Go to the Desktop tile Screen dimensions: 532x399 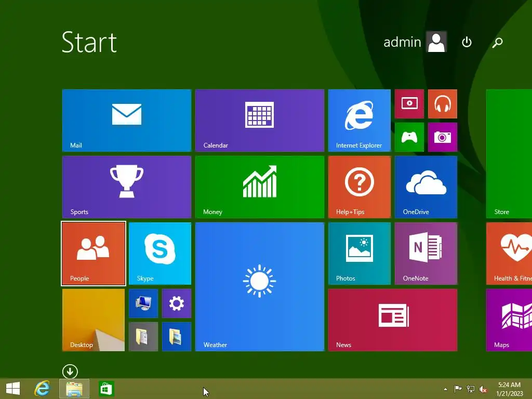(94, 320)
